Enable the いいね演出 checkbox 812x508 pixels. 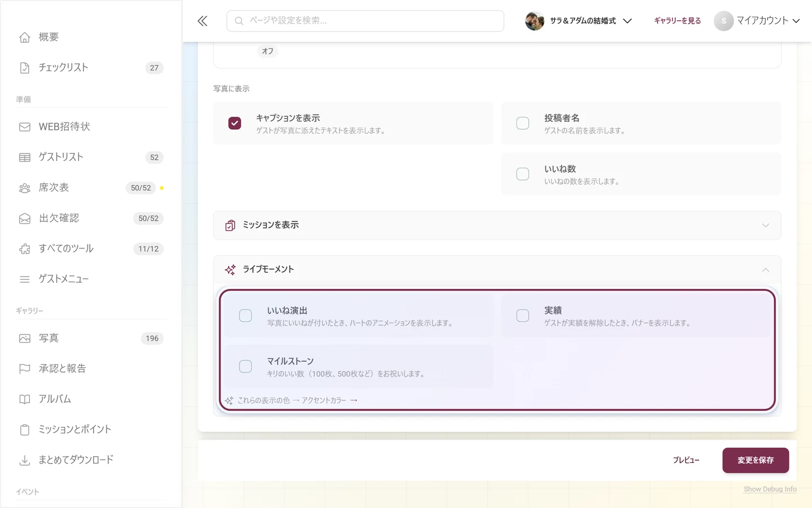pyautogui.click(x=245, y=316)
